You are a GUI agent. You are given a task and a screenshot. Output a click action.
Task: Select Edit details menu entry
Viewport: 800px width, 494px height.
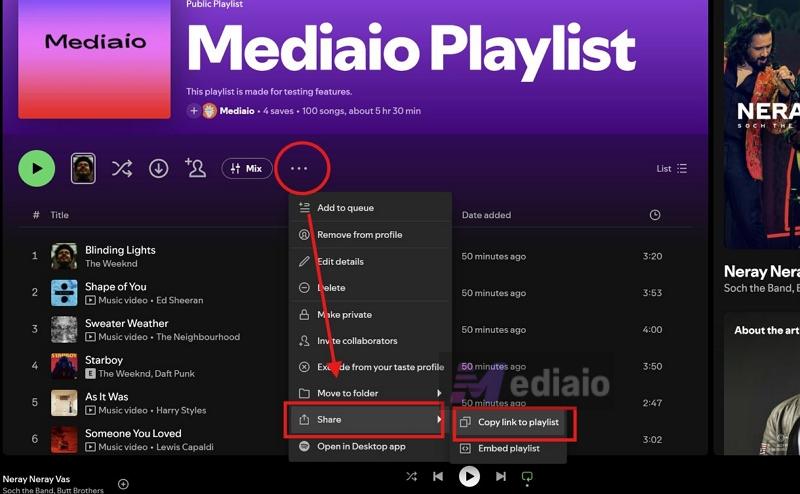pos(370,261)
